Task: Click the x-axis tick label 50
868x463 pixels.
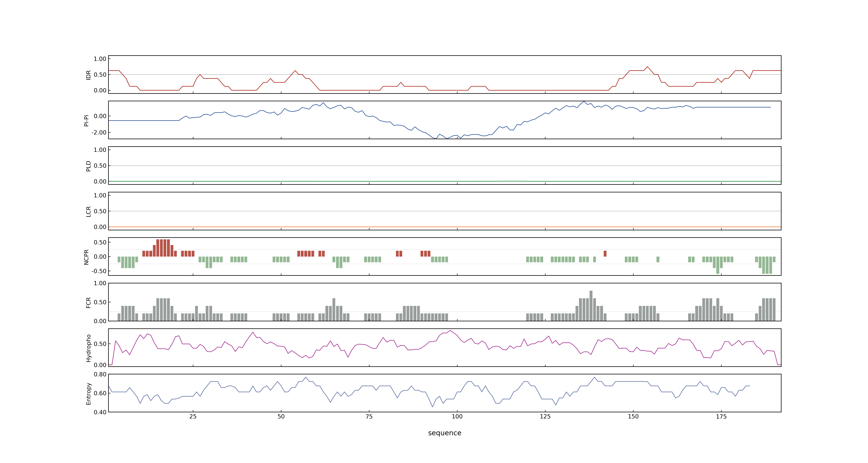Action: click(x=281, y=416)
